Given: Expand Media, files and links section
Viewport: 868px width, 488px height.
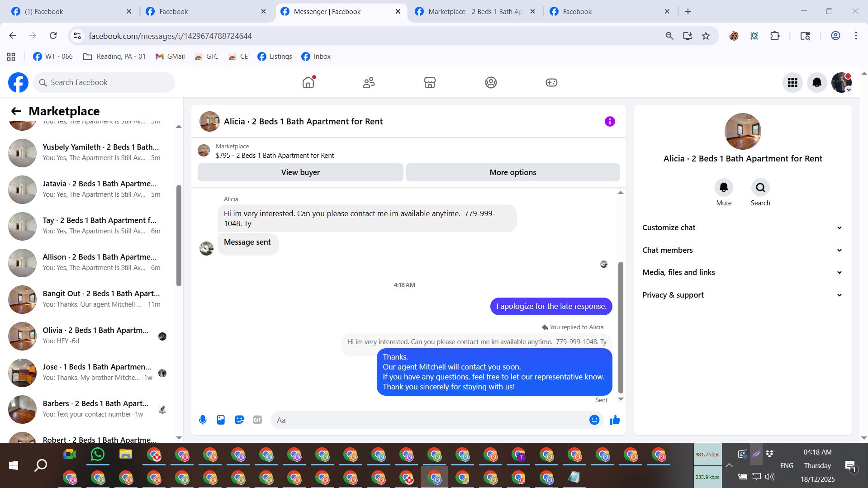Looking at the screenshot, I should click(743, 272).
